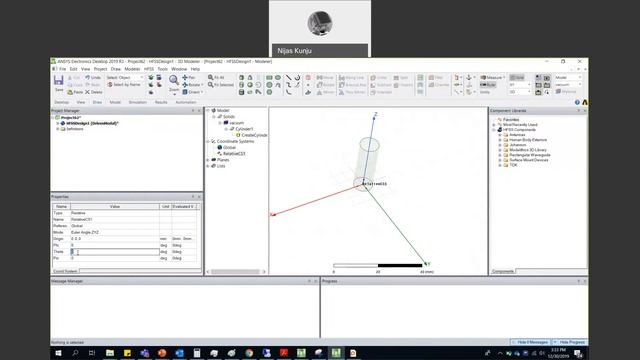Viewport: 640px width, 360px height.
Task: Select CreateCylinder in the model tree
Action: coord(254,135)
